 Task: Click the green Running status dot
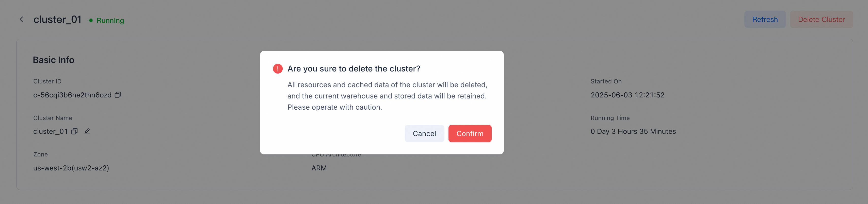tap(90, 20)
